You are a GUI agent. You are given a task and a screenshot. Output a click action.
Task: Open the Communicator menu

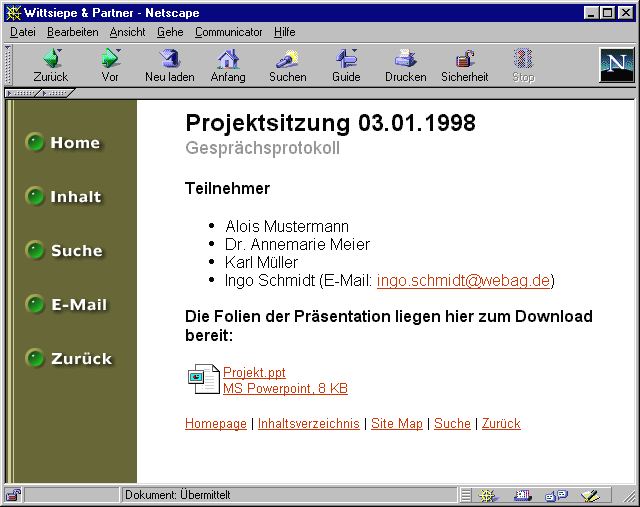tap(228, 32)
